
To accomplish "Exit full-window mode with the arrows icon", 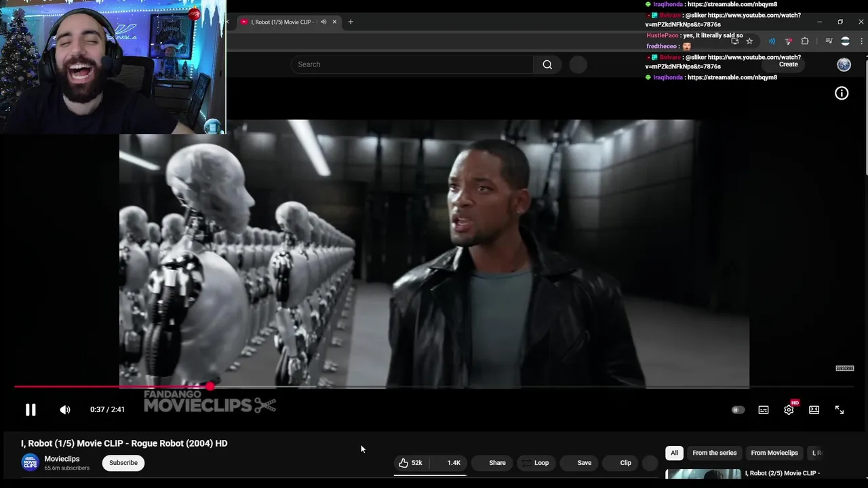I will click(840, 409).
